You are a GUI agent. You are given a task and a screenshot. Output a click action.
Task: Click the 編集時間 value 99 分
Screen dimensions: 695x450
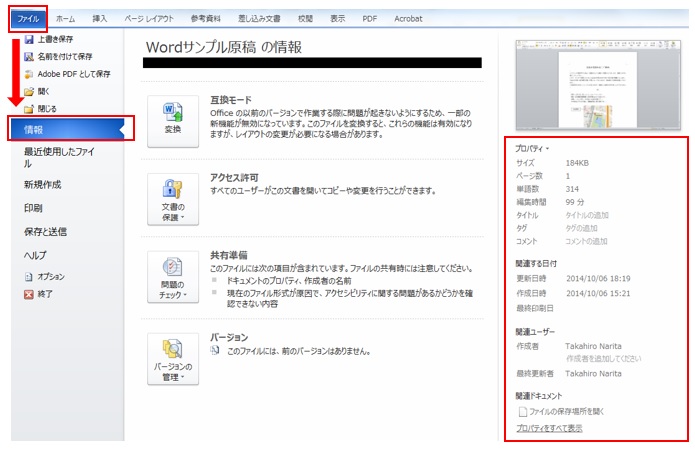pyautogui.click(x=575, y=202)
